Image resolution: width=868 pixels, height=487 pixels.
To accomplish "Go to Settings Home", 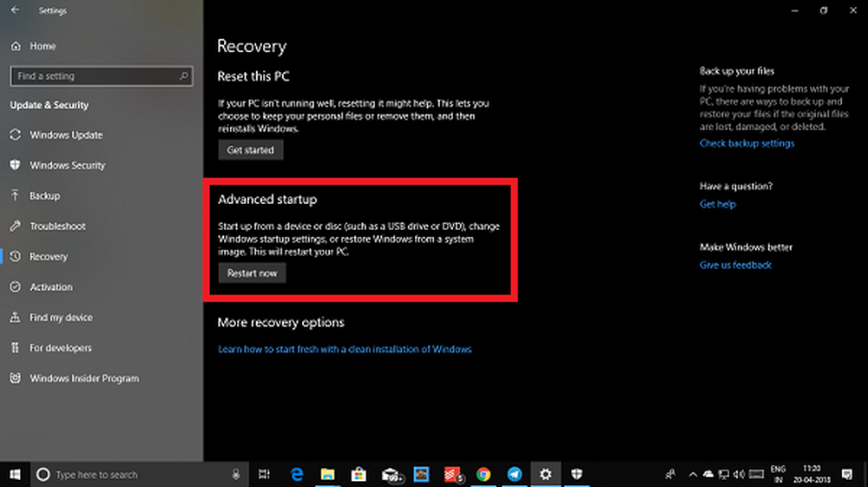I will click(x=42, y=46).
